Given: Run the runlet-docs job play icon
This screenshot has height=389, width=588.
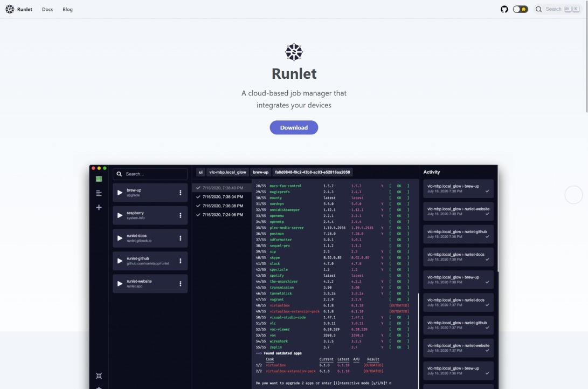Looking at the screenshot, I should point(120,238).
